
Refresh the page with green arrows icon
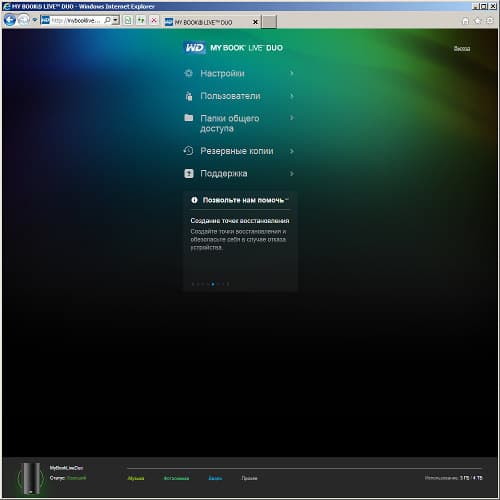coord(141,21)
